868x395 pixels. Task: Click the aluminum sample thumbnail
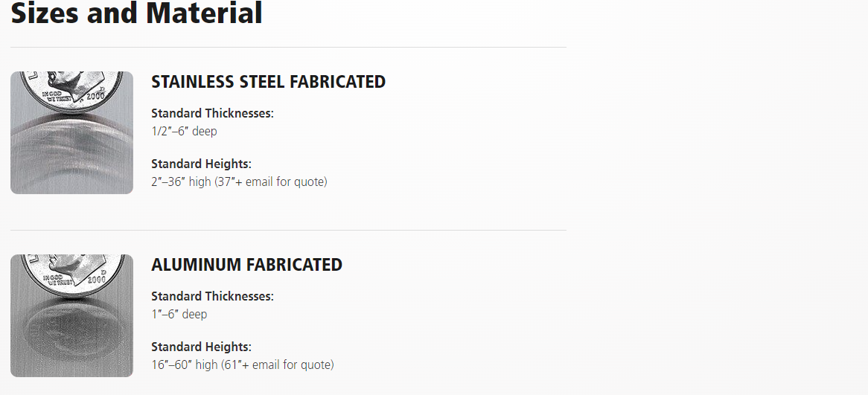pos(72,315)
